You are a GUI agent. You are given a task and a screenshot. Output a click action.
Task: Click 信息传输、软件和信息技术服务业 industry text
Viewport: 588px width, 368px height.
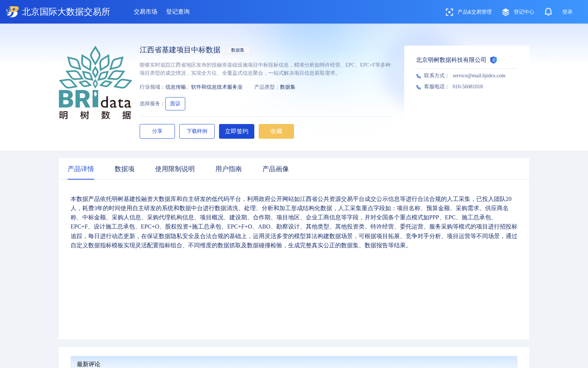pos(204,87)
